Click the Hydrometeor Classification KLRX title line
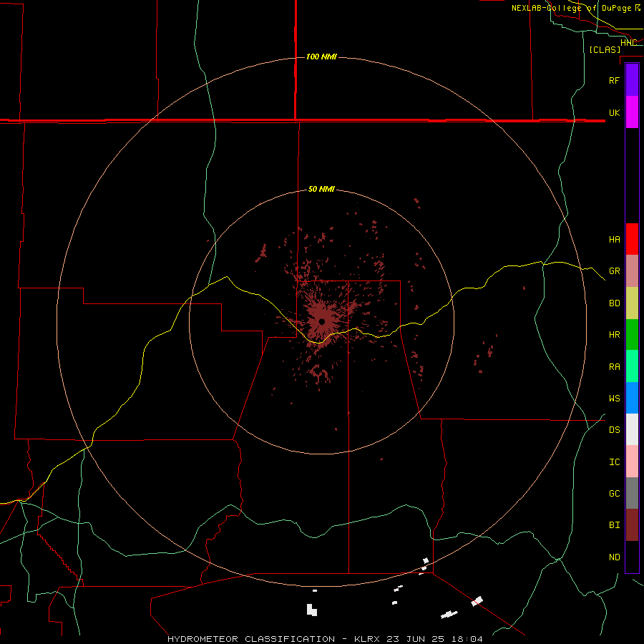The image size is (644, 644). click(325, 639)
